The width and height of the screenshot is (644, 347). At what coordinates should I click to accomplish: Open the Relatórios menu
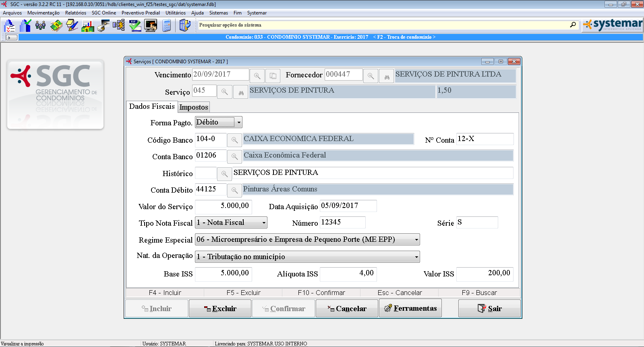click(75, 13)
